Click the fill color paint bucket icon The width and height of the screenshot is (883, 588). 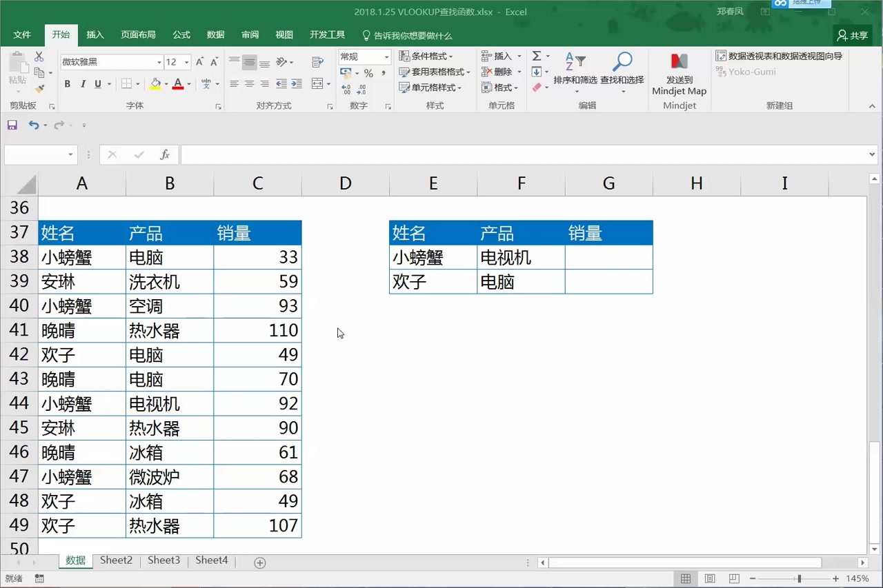click(155, 84)
